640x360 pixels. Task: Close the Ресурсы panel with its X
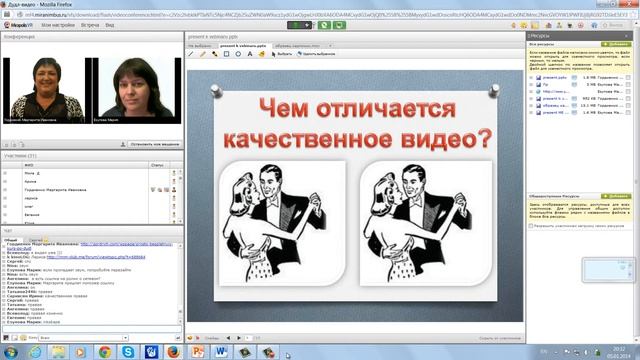pos(627,36)
